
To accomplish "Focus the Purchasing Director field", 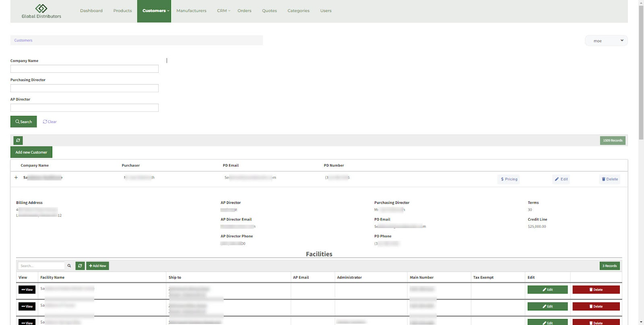I will (x=85, y=88).
